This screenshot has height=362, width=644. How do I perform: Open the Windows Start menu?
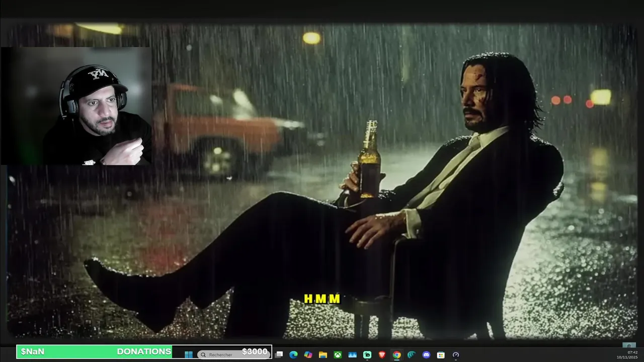[189, 354]
